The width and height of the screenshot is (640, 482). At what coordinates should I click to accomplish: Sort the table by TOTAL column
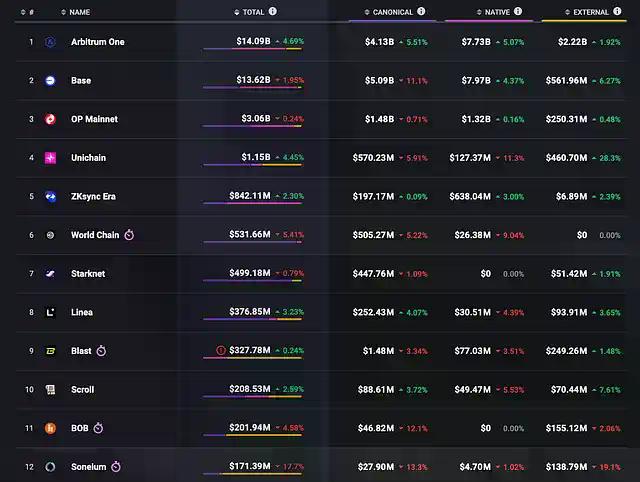click(249, 12)
